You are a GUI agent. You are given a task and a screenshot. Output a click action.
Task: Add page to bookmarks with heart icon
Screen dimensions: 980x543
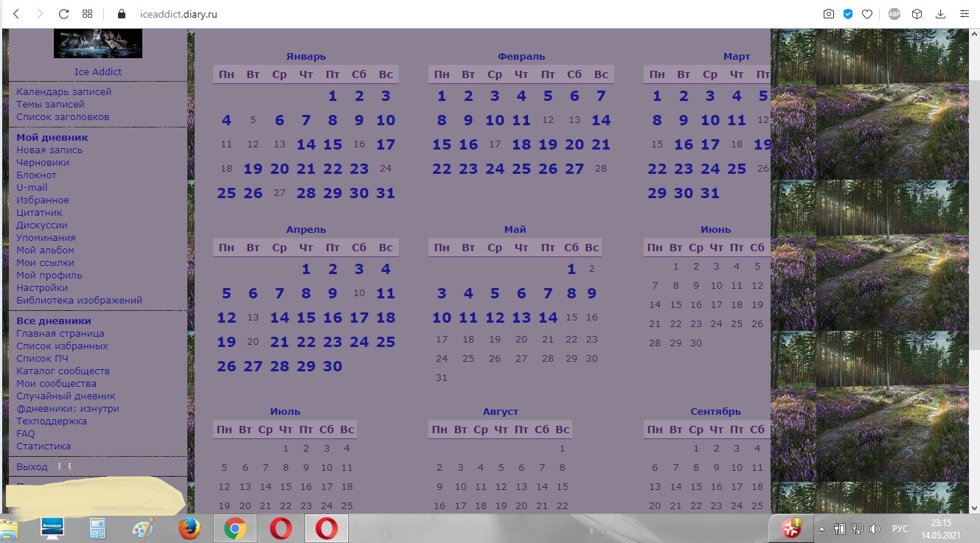point(868,14)
